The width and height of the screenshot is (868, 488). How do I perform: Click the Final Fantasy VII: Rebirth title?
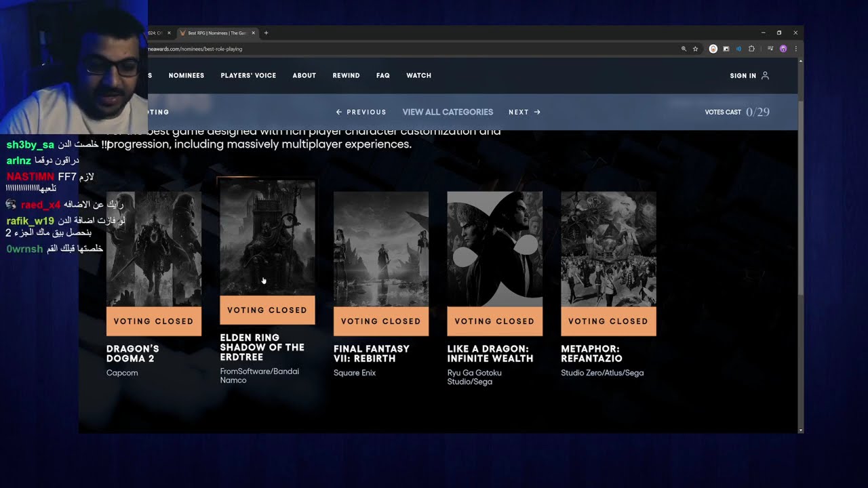point(372,354)
